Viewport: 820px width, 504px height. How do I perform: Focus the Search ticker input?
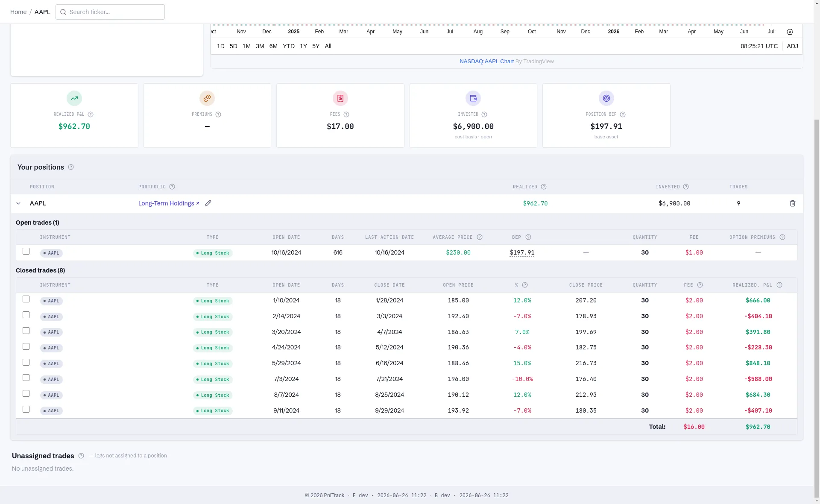pos(110,12)
